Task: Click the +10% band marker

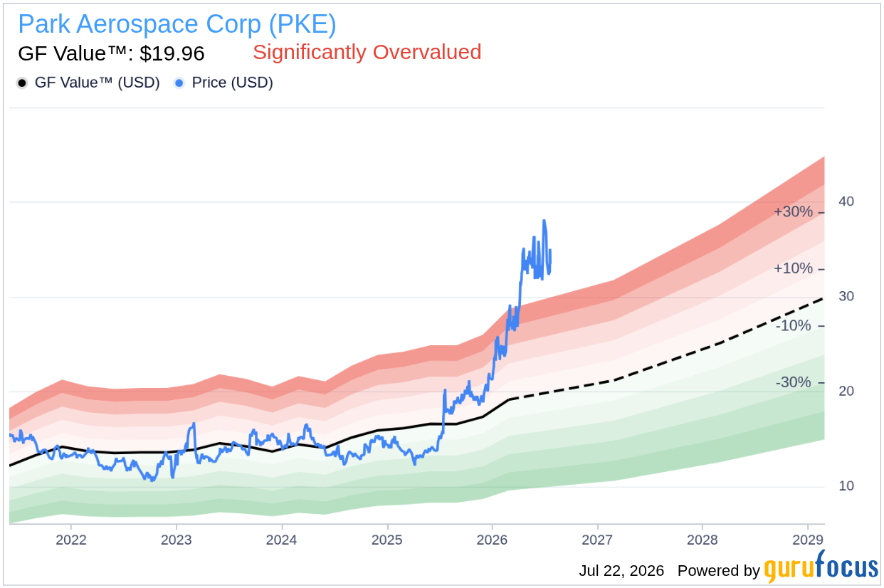Action: point(794,268)
